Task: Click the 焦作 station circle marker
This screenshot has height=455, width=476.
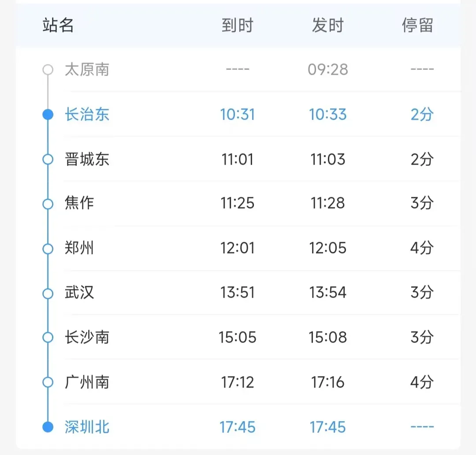Action: tap(48, 204)
